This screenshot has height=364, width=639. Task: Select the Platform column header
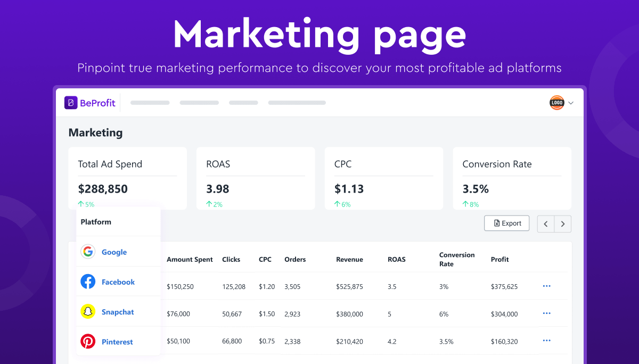[x=96, y=221]
